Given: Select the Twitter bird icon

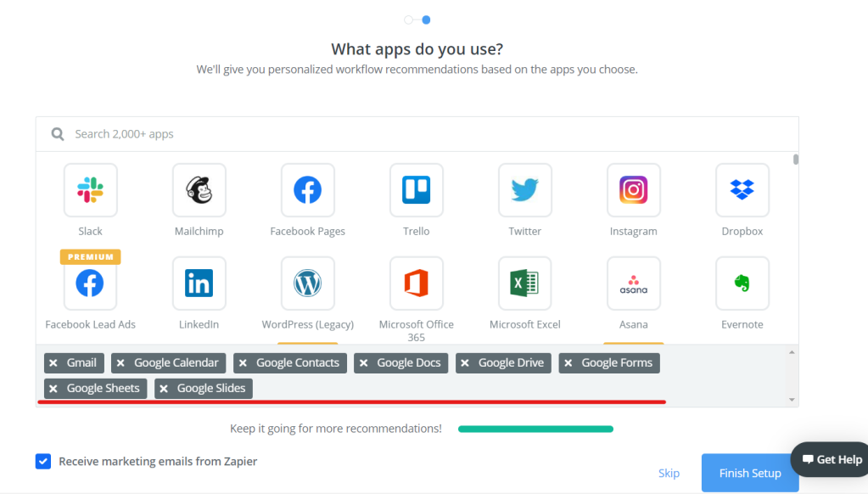Looking at the screenshot, I should pos(524,190).
